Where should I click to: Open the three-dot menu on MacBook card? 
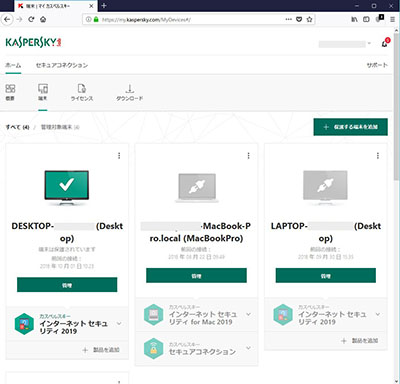point(248,156)
